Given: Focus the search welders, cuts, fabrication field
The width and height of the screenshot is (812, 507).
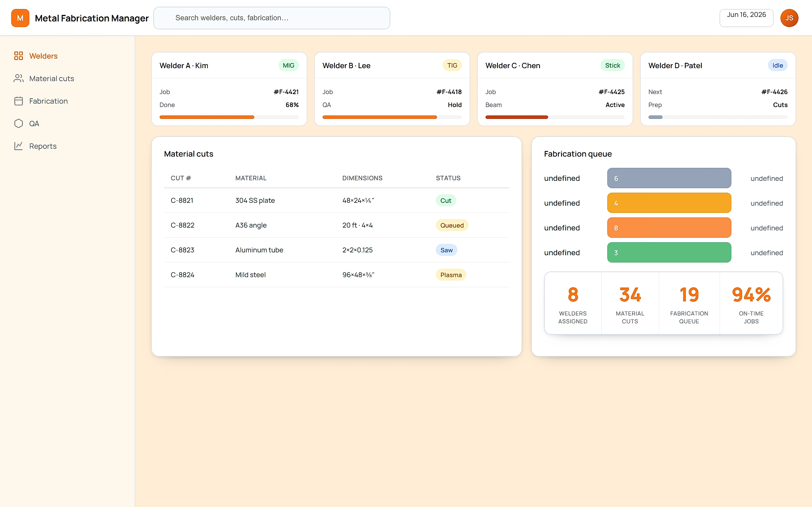Looking at the screenshot, I should [x=272, y=18].
